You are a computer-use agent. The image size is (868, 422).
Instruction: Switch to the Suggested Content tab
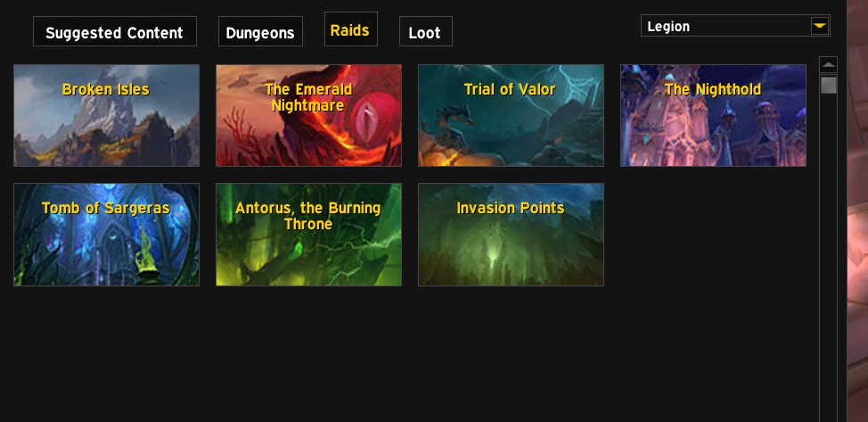pos(115,31)
